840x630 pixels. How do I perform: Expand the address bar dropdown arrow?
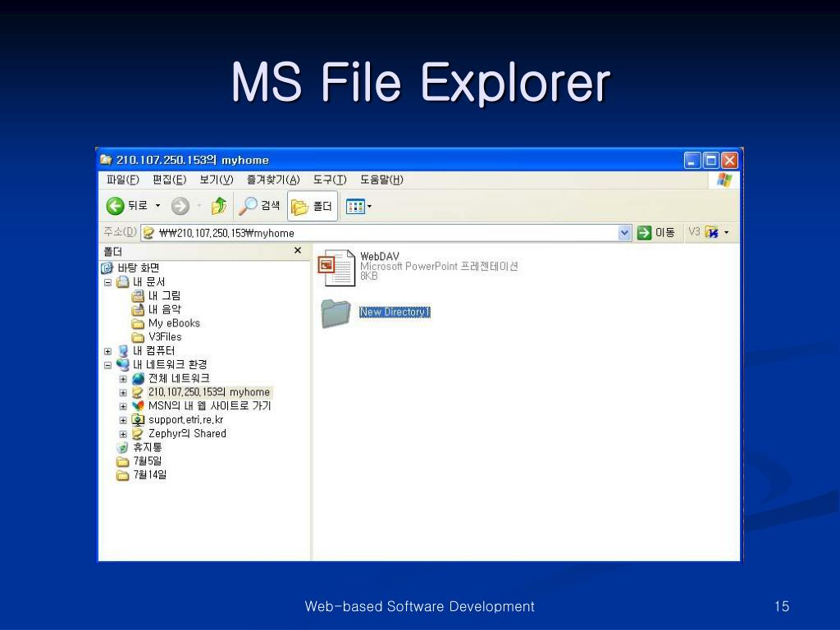point(624,233)
